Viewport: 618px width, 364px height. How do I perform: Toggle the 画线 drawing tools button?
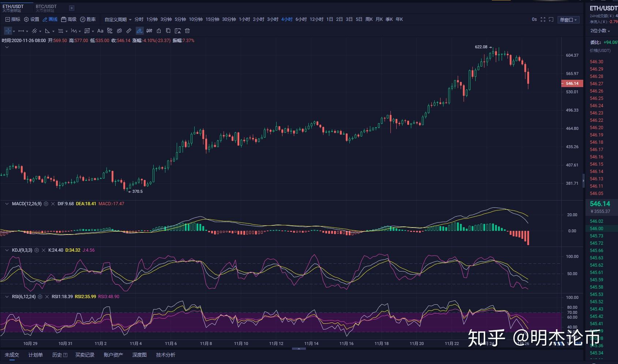(x=50, y=19)
